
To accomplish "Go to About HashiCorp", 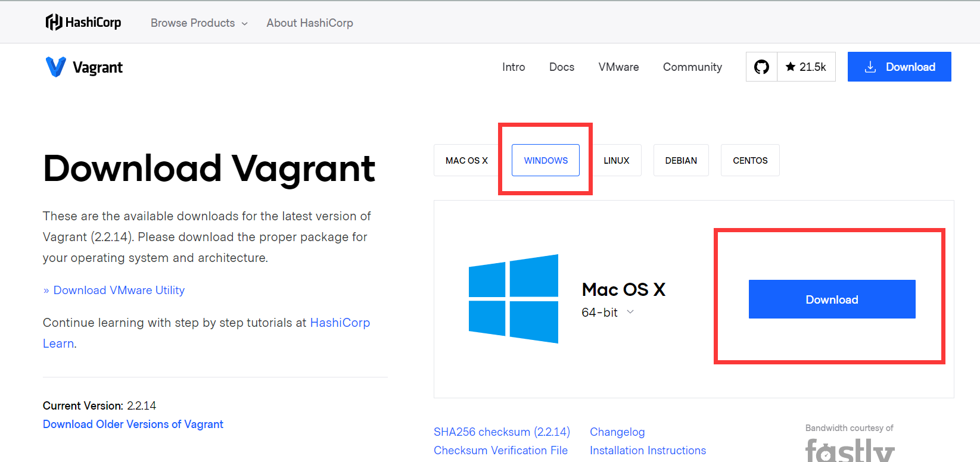I will coord(310,23).
